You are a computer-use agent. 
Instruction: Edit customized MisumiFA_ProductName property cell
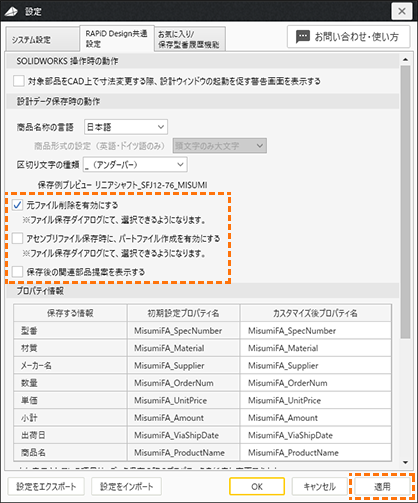315,452
